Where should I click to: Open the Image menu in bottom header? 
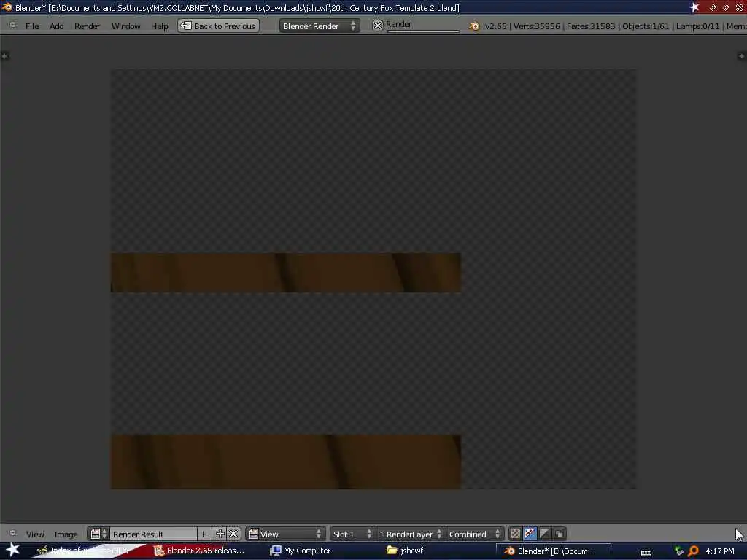pyautogui.click(x=66, y=534)
